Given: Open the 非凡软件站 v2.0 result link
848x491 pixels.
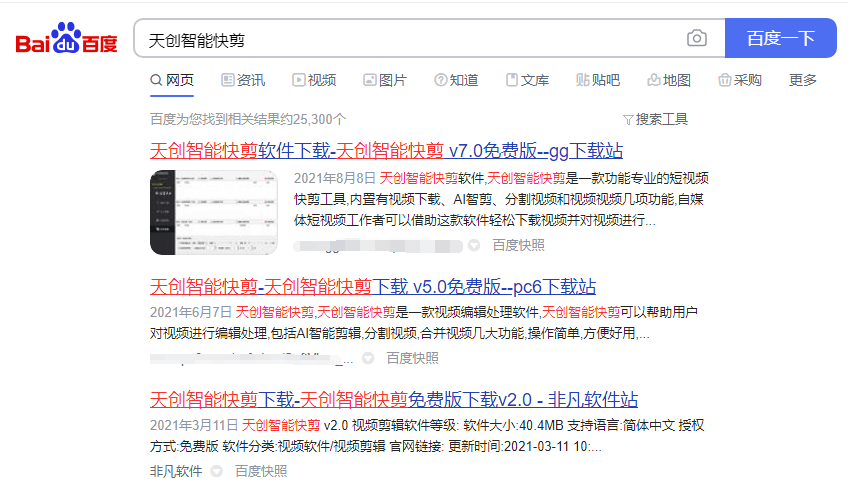Looking at the screenshot, I should pos(394,400).
